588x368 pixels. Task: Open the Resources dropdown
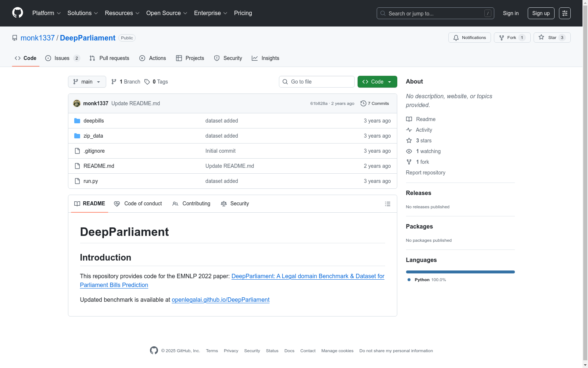coord(122,13)
